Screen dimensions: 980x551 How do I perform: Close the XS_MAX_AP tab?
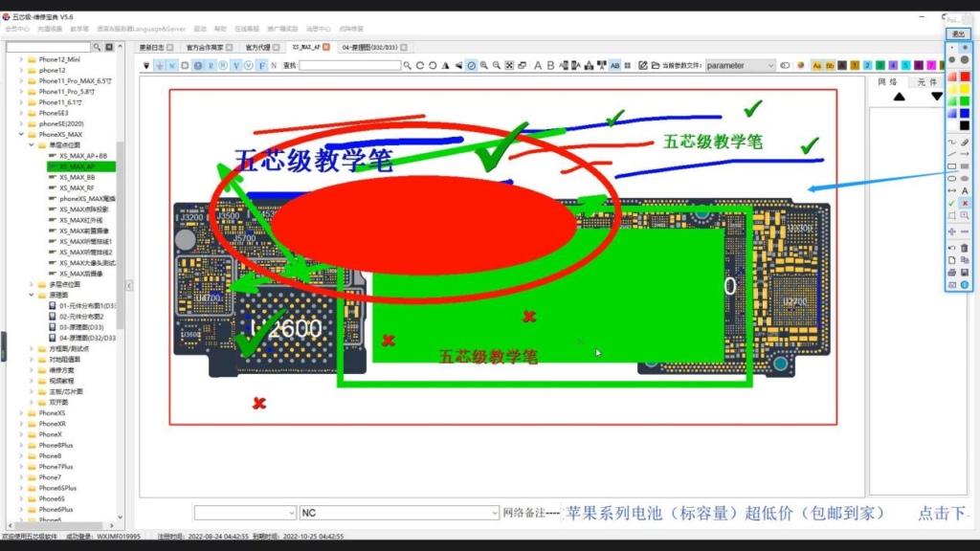326,47
